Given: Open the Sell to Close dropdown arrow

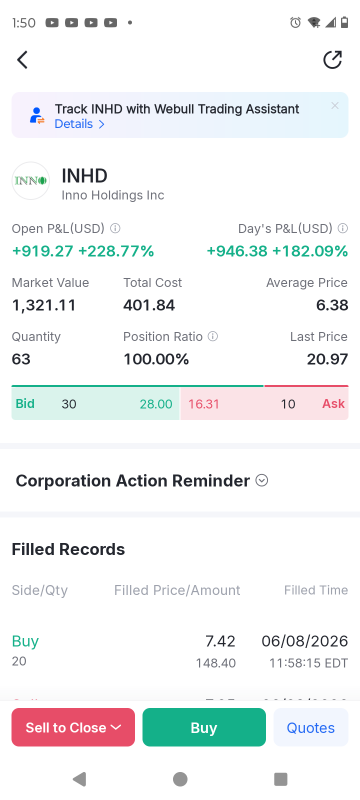Looking at the screenshot, I should point(116,727).
